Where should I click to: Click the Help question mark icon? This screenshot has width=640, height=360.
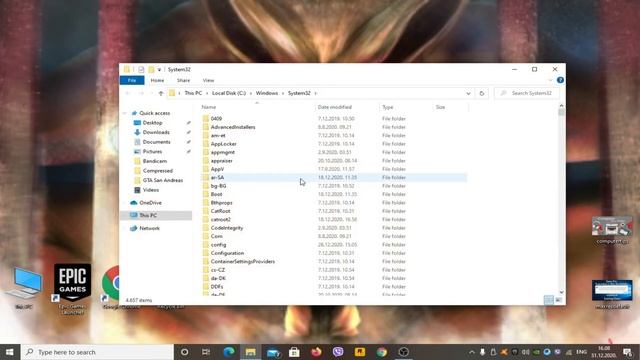pos(560,80)
